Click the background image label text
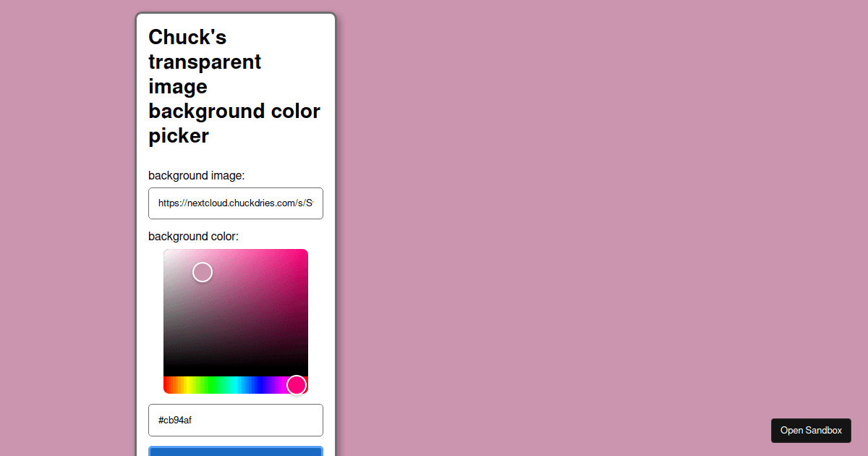Viewport: 868px width, 456px height. tap(196, 175)
